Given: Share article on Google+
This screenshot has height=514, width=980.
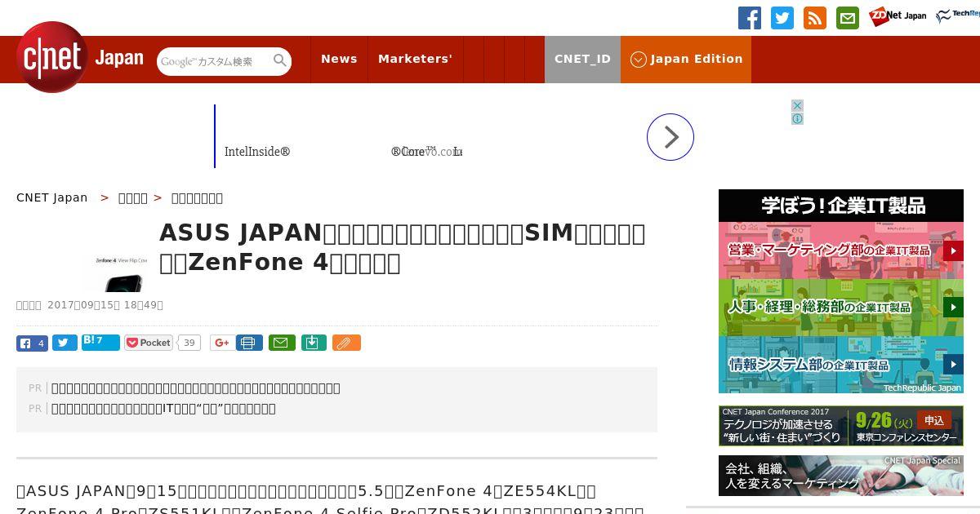Looking at the screenshot, I should click(221, 343).
